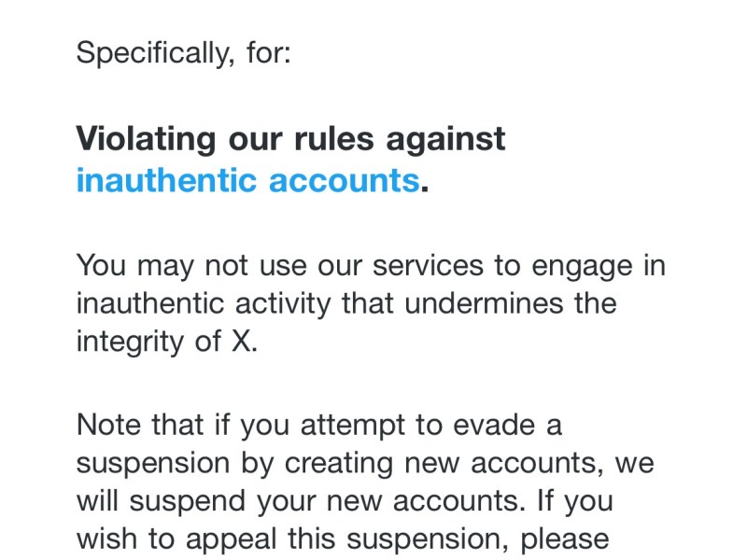Click the word 'please' at the bottom
Image resolution: width=747 pixels, height=560 pixels.
pyautogui.click(x=565, y=539)
